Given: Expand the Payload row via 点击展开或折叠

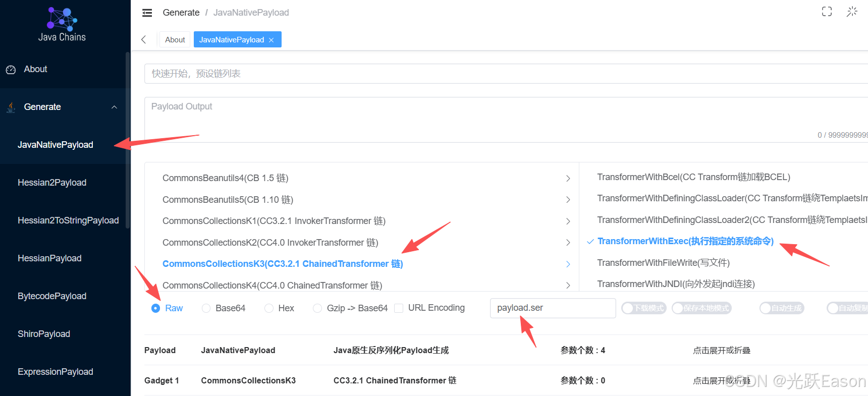Looking at the screenshot, I should [722, 351].
